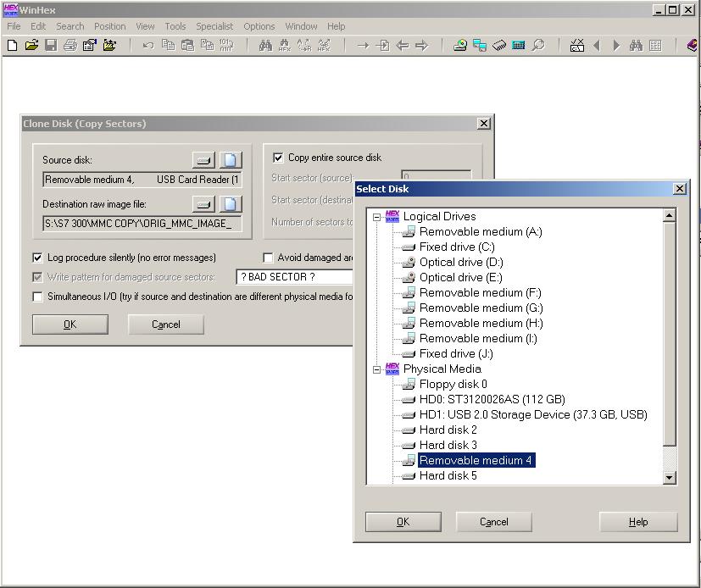Collapse the Logical Drives tree node
Viewport: 701px width, 588px height.
(377, 217)
